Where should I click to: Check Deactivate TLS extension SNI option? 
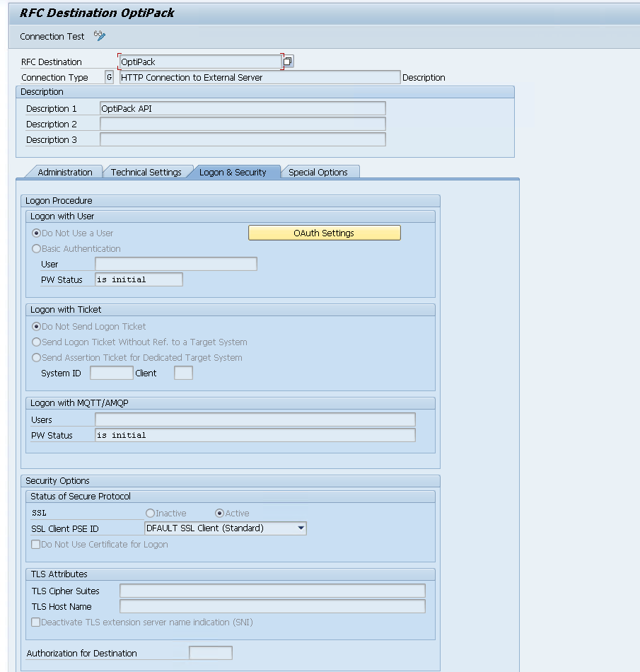point(35,622)
